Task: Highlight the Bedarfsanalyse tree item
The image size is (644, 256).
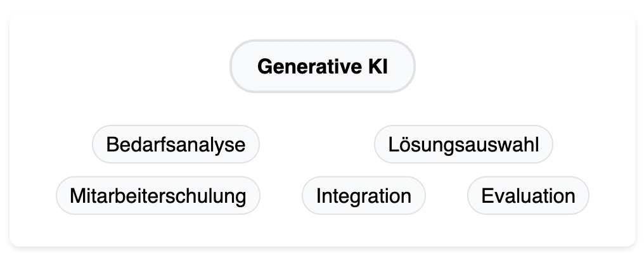Action: (x=176, y=144)
